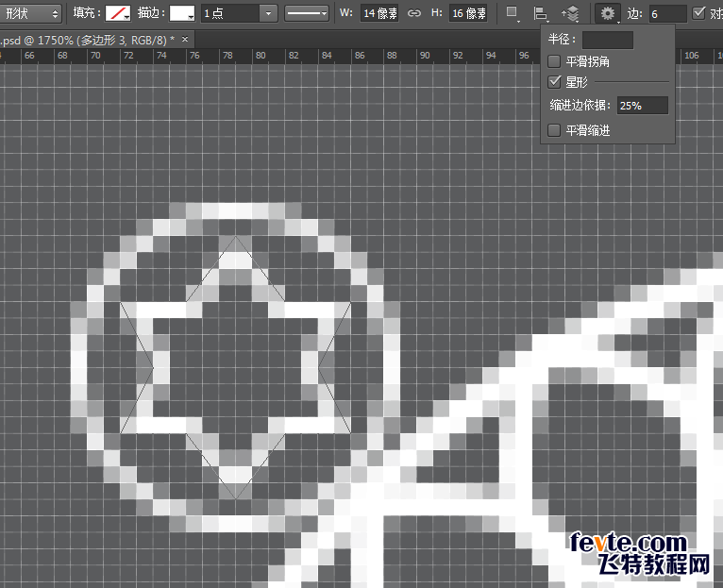723x588 pixels.
Task: Click the 边 sides field showing 6
Action: [x=667, y=14]
